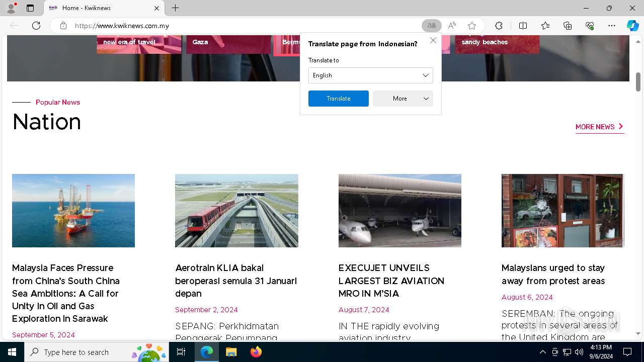
Task: Launch Firefox from taskbar
Action: (x=256, y=352)
